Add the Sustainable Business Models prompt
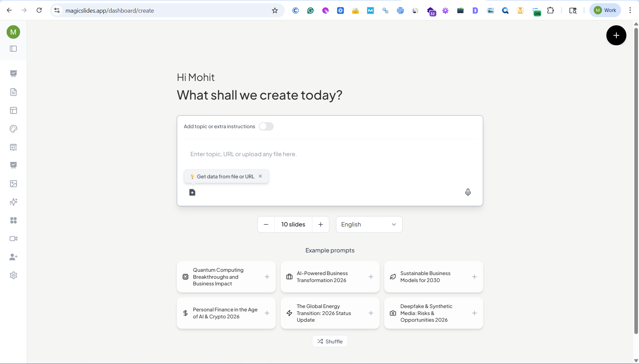Viewport: 639px width, 364px height. pos(474,277)
